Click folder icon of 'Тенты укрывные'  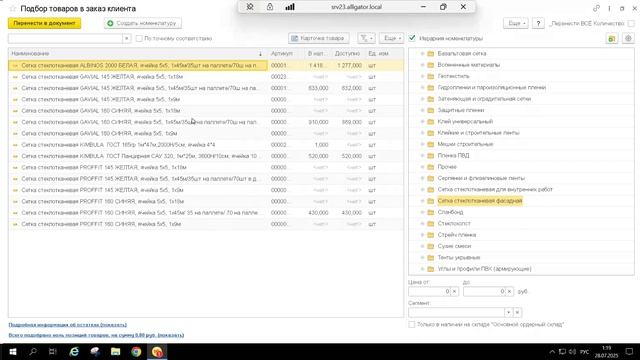(430, 258)
